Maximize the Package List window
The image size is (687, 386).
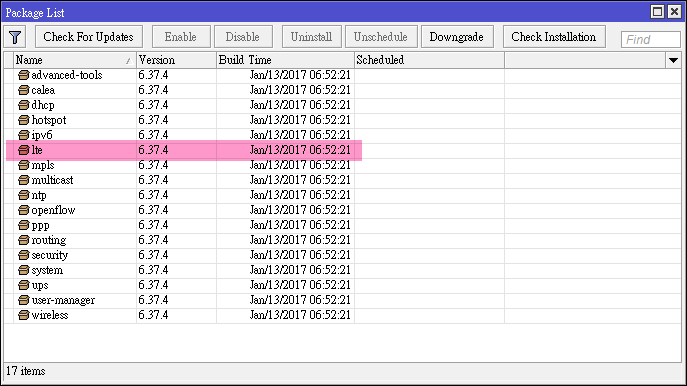(x=657, y=12)
